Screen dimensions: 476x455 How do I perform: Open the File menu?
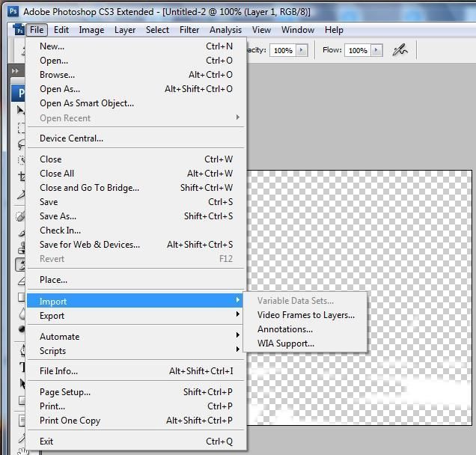pyautogui.click(x=37, y=30)
